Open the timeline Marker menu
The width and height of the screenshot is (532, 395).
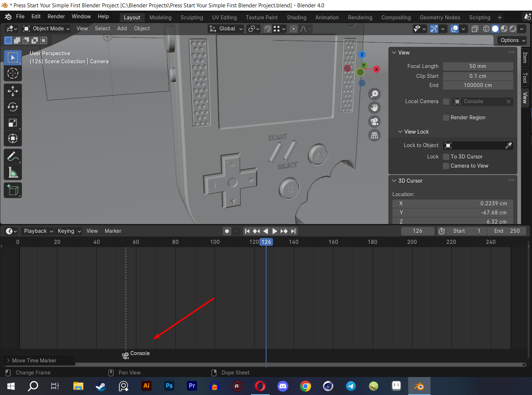pyautogui.click(x=113, y=231)
